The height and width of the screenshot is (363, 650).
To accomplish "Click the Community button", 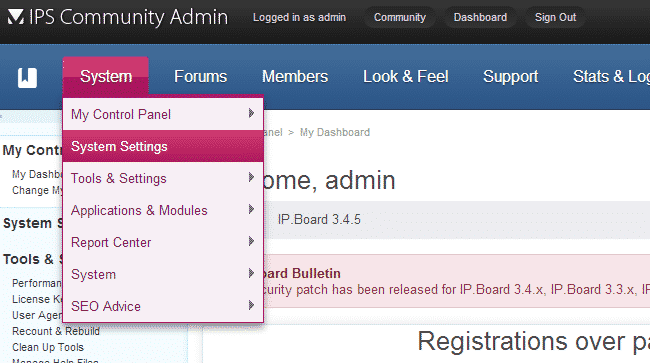I will [x=400, y=17].
